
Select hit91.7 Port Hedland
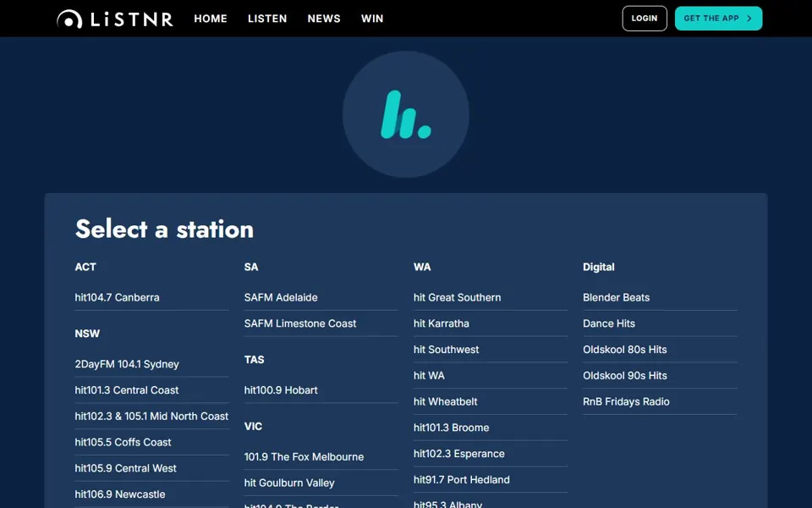coord(462,479)
